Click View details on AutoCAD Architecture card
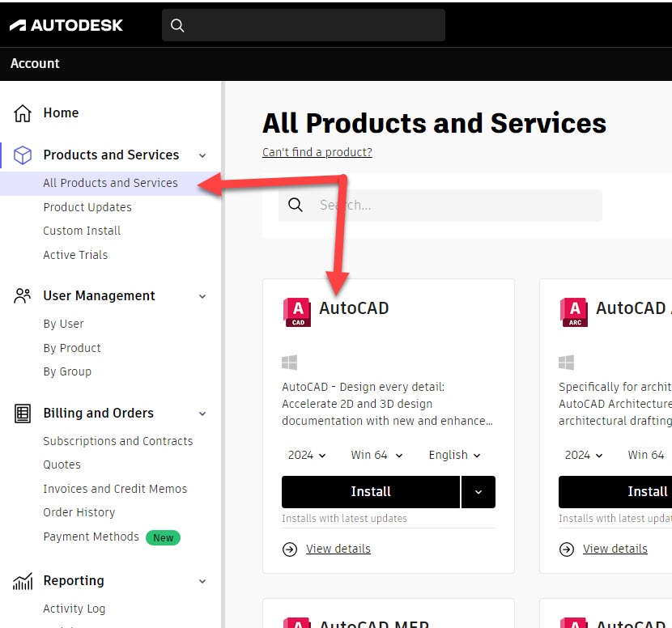The height and width of the screenshot is (628, 672). coord(615,549)
